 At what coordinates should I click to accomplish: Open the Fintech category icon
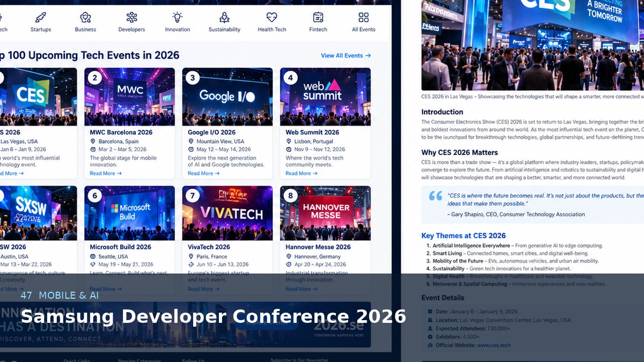[318, 18]
